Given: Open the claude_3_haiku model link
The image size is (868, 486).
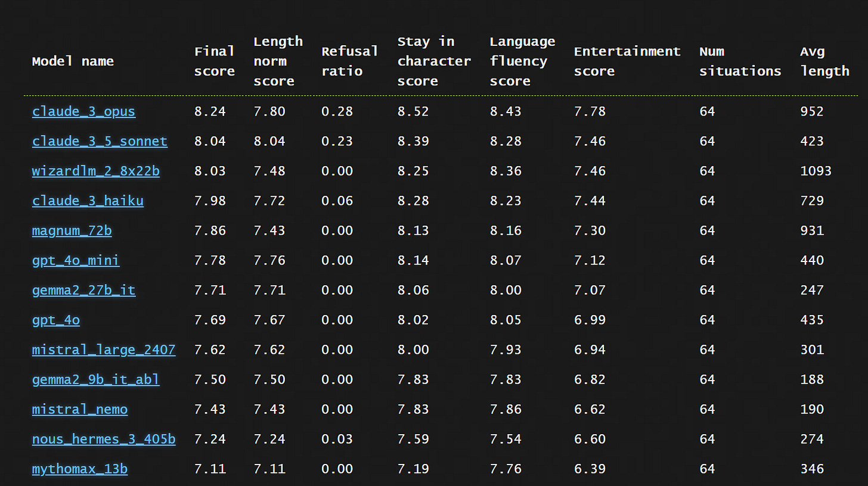Looking at the screenshot, I should [88, 201].
